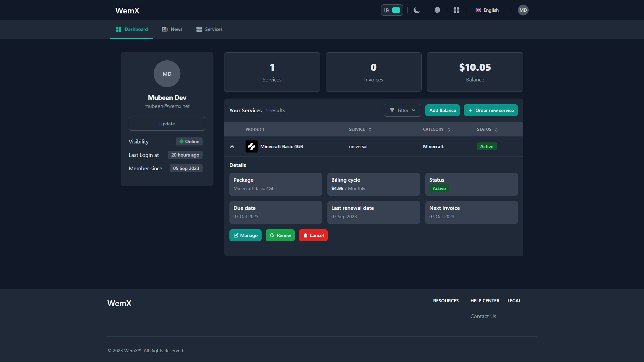Click the WemX logo in the header
The height and width of the screenshot is (362, 644).
pos(127,10)
